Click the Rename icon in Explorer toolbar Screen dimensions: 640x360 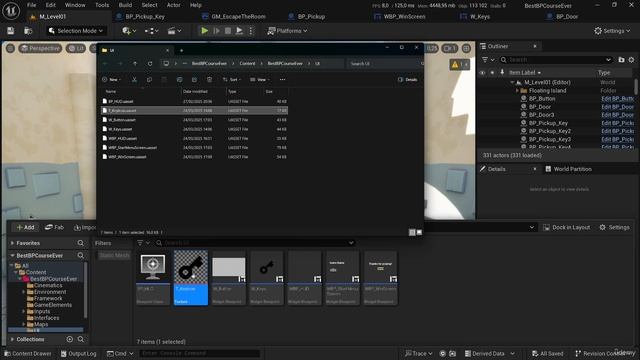point(180,80)
